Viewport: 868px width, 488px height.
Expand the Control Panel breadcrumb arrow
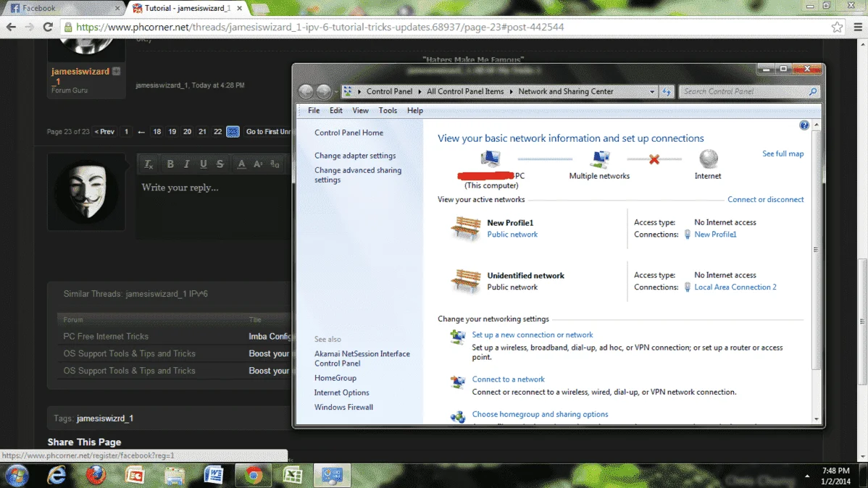point(420,91)
